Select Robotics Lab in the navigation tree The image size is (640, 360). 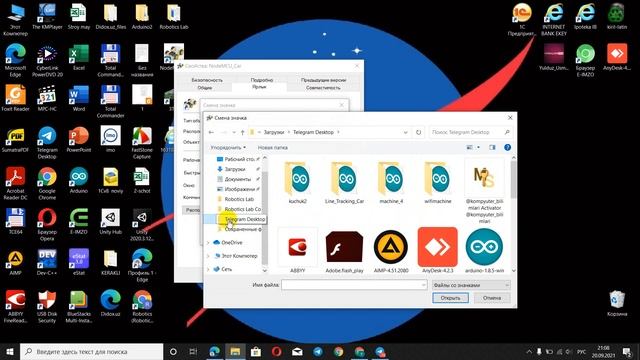pyautogui.click(x=239, y=199)
